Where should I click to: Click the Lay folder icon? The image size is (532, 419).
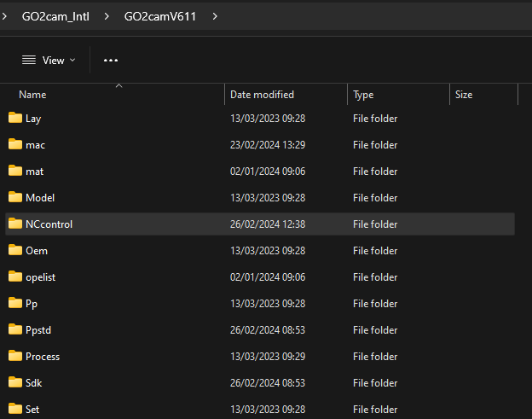tap(15, 118)
